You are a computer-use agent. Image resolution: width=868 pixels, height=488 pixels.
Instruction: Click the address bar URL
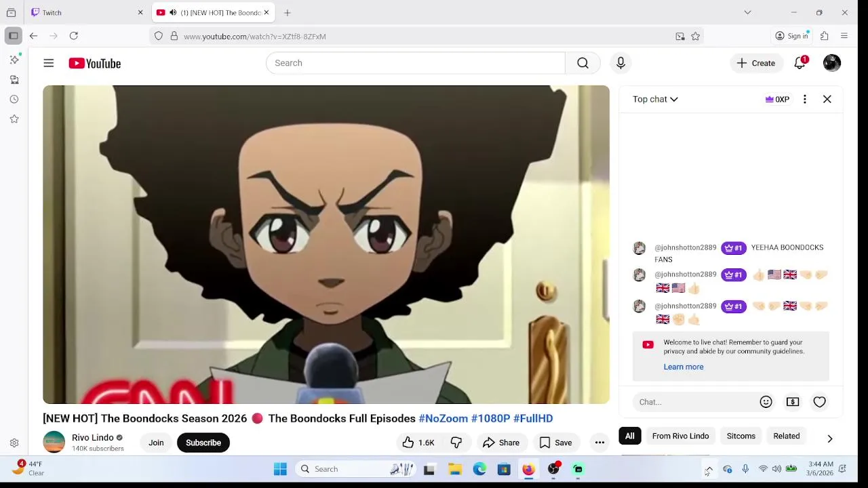click(x=255, y=37)
